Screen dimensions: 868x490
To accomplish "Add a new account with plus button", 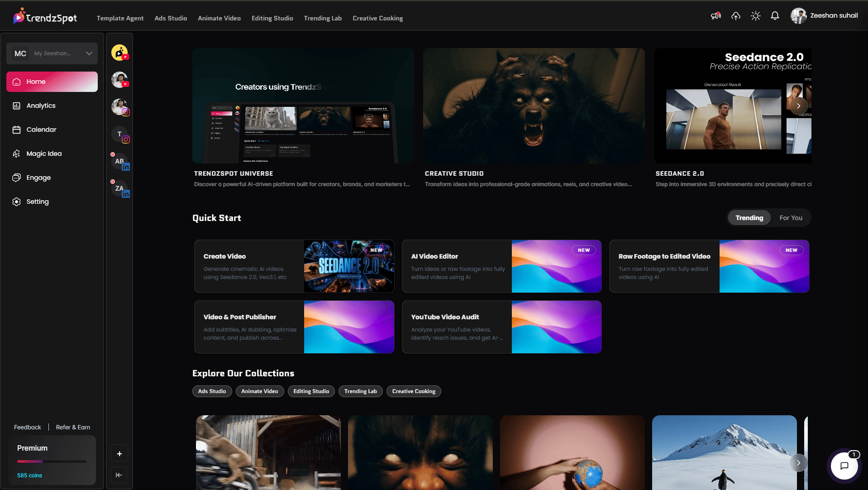I will pos(119,454).
